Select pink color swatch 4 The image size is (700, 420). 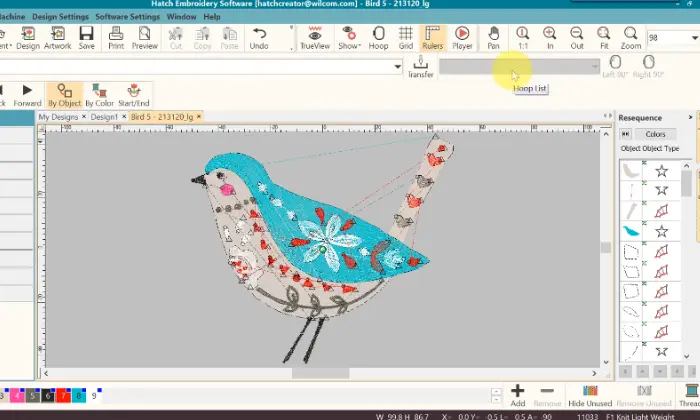[17, 395]
